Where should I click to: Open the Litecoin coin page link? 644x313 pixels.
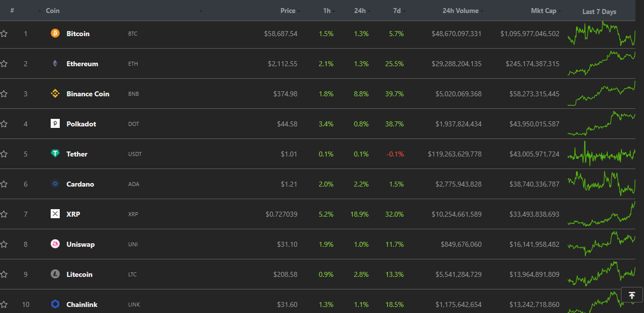coord(79,274)
